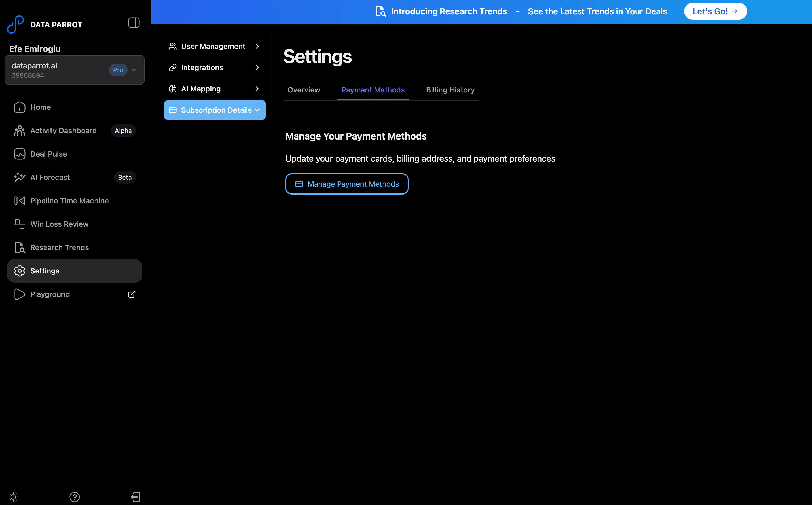Click the Win Loss Review squares icon
812x505 pixels.
pyautogui.click(x=20, y=224)
